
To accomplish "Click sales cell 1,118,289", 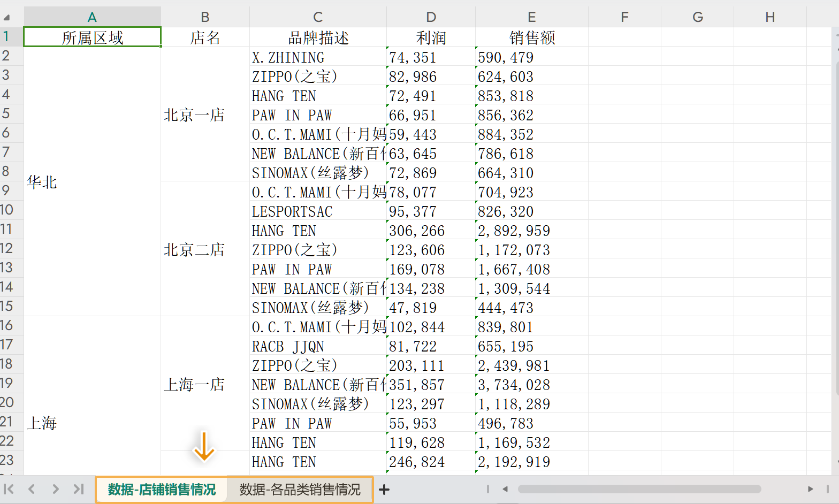I will (531, 403).
